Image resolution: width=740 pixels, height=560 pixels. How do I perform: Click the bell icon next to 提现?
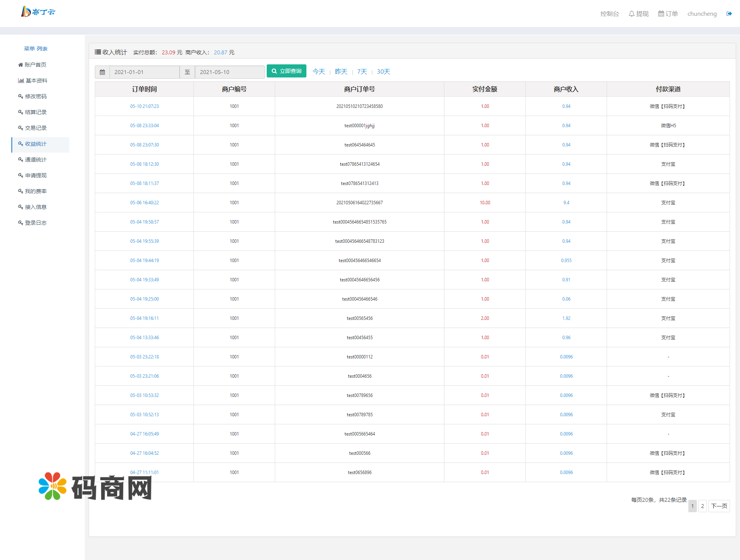pyautogui.click(x=631, y=14)
